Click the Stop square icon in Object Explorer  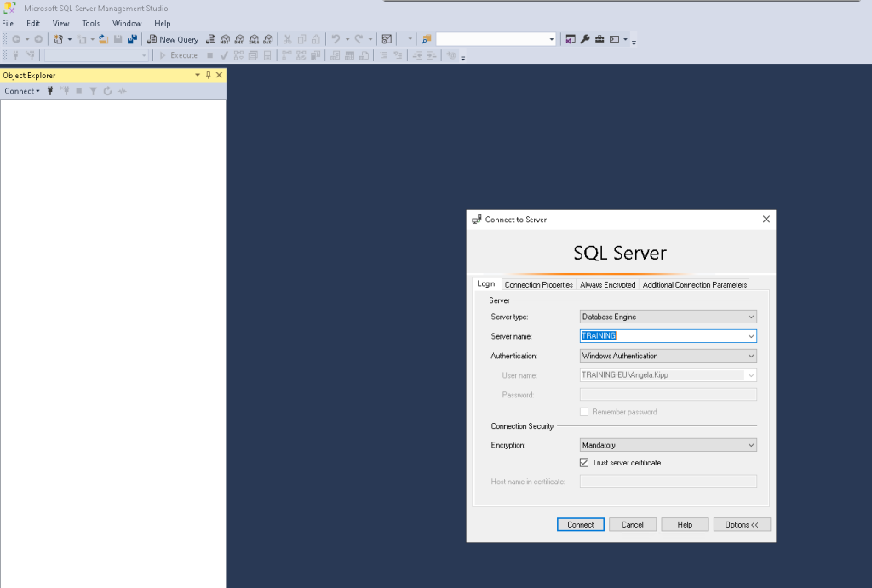(x=79, y=91)
